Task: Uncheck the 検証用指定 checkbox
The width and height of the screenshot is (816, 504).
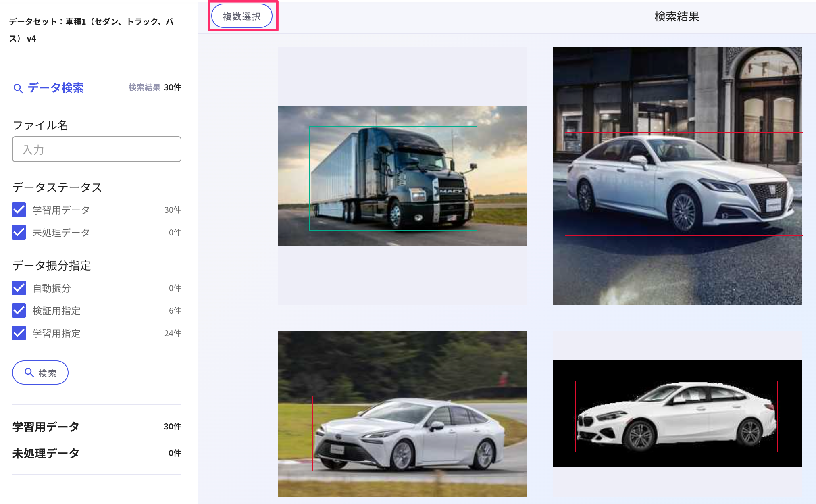Action: (x=19, y=310)
